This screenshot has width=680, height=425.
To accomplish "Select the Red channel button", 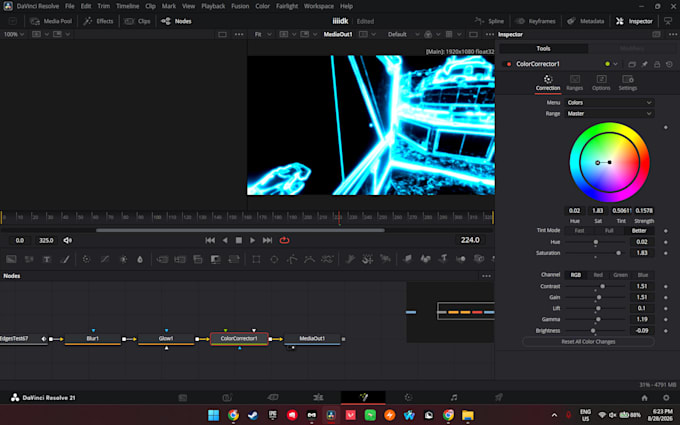I will tap(598, 275).
